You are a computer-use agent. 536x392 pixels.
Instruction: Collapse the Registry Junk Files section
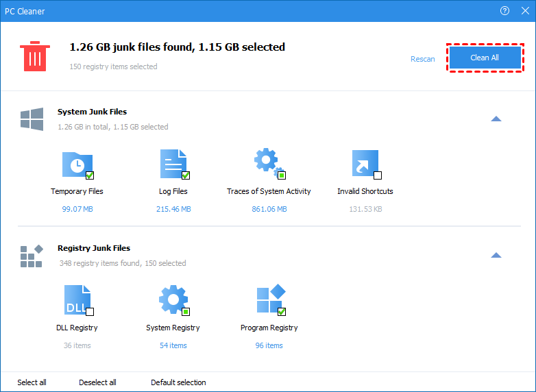click(x=496, y=256)
